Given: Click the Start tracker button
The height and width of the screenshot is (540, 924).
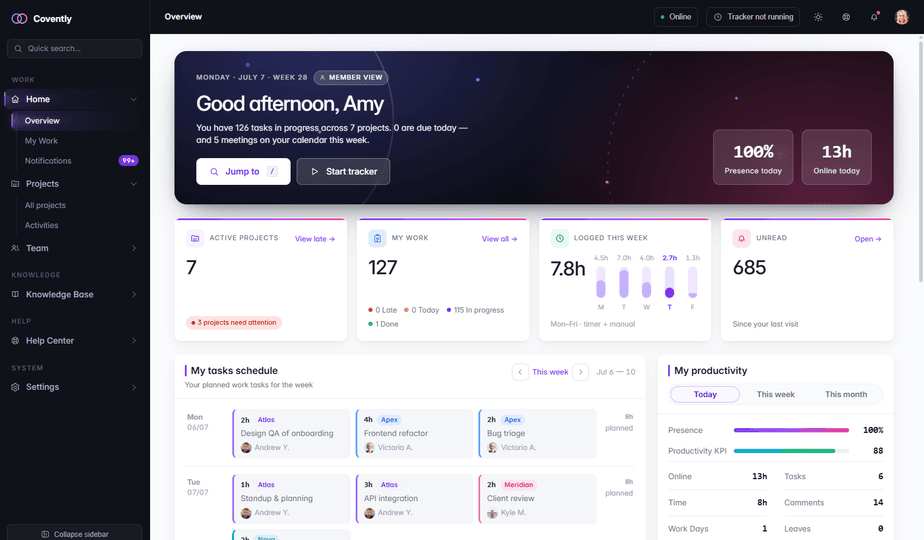Looking at the screenshot, I should (343, 172).
